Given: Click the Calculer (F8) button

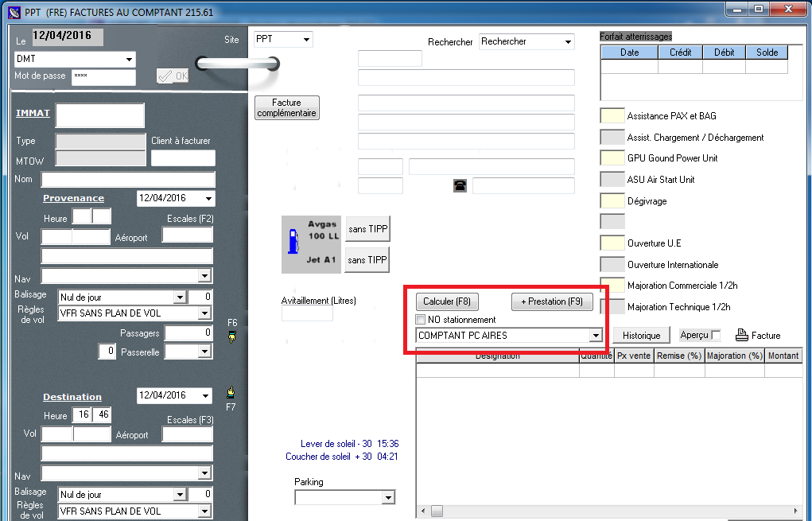Looking at the screenshot, I should [x=447, y=302].
